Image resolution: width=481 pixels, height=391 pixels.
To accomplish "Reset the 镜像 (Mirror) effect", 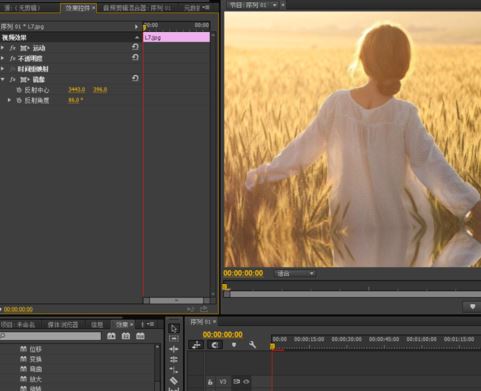I will point(135,79).
